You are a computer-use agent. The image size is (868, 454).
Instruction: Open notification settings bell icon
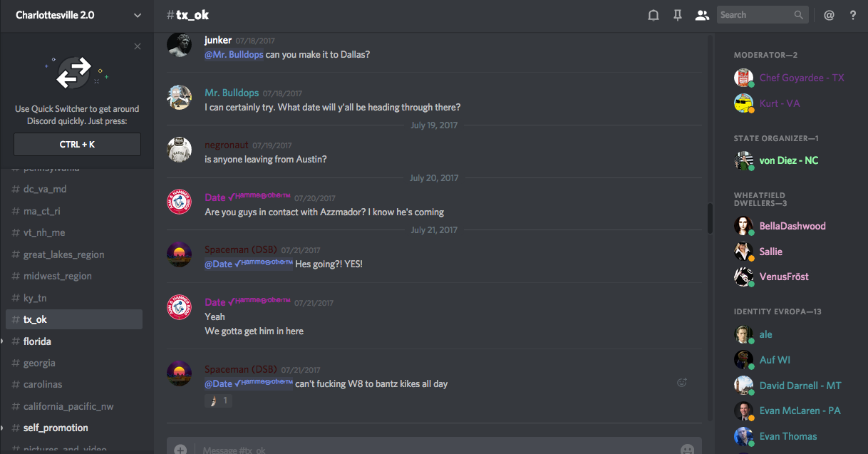(x=653, y=15)
